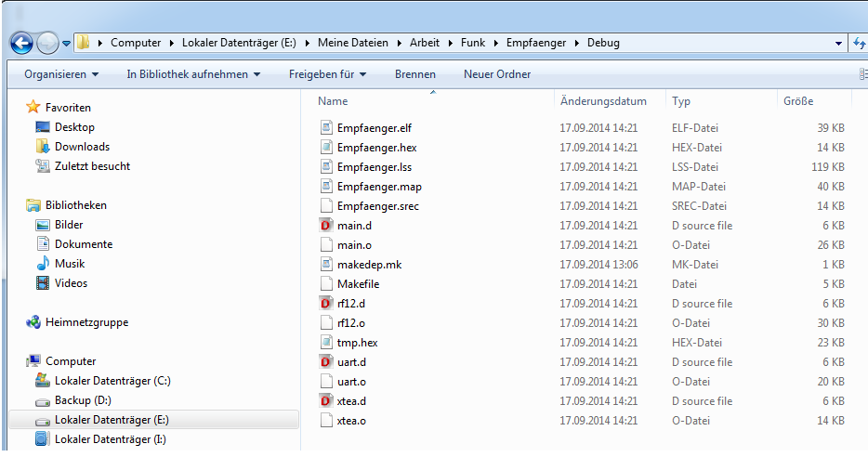Open the Videos library icon

43,283
